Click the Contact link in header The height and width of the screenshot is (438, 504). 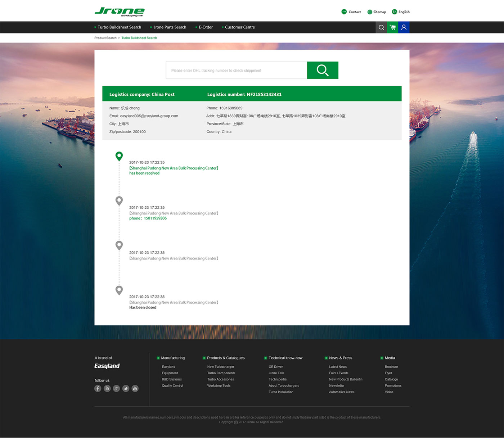[351, 12]
